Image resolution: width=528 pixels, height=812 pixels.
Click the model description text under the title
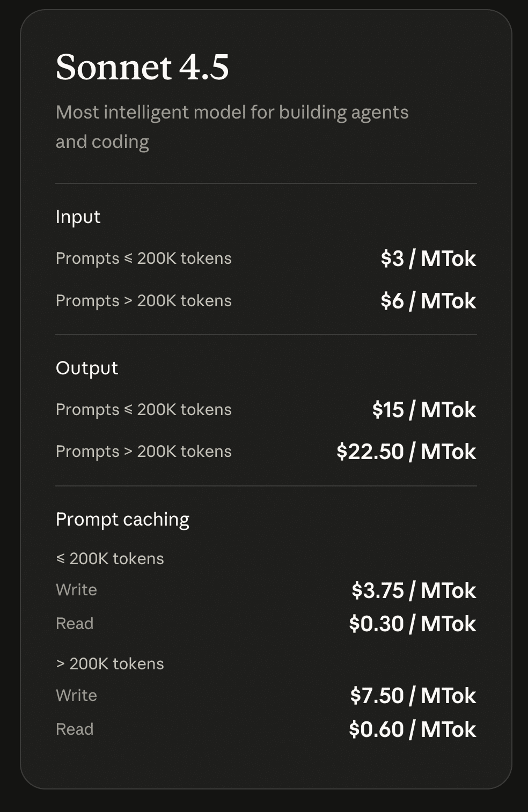pyautogui.click(x=232, y=127)
